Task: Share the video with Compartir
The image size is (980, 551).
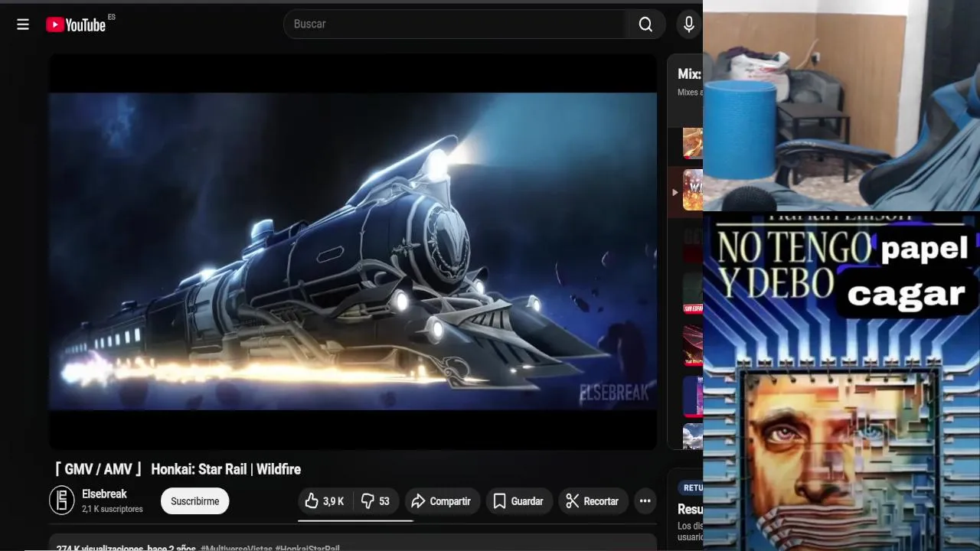Action: (x=441, y=501)
